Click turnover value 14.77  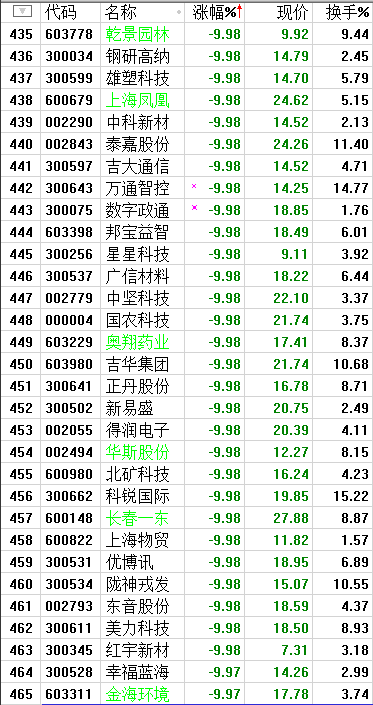pos(351,188)
